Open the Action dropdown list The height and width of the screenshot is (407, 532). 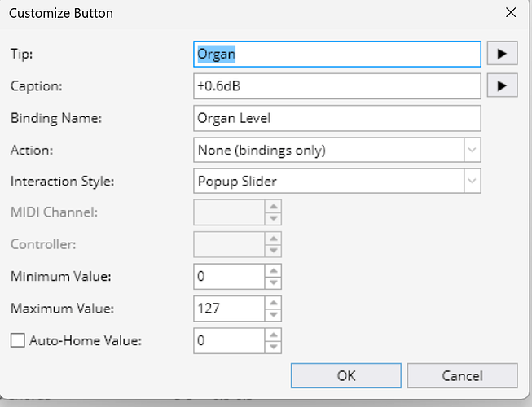(473, 151)
